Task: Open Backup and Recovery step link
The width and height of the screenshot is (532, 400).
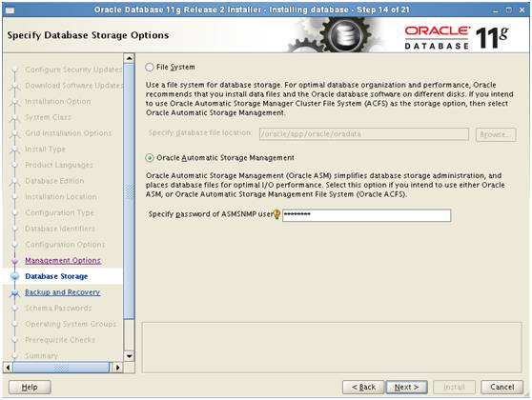Action: point(62,292)
